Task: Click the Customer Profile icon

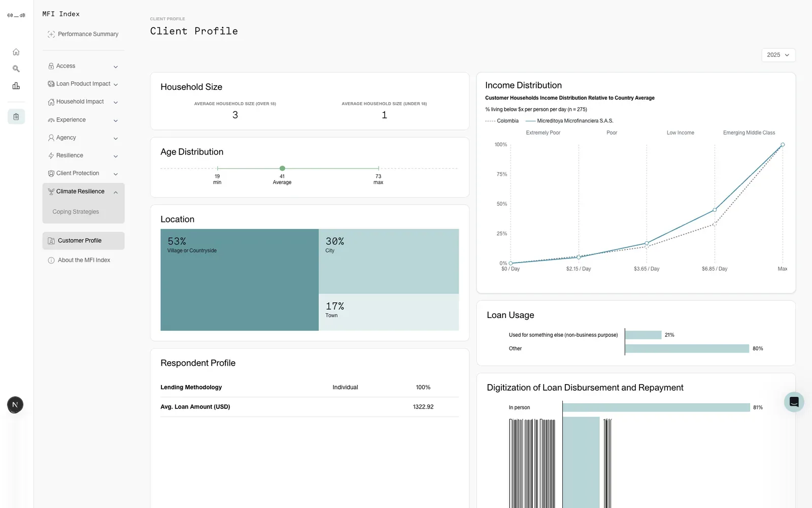Action: pos(51,241)
